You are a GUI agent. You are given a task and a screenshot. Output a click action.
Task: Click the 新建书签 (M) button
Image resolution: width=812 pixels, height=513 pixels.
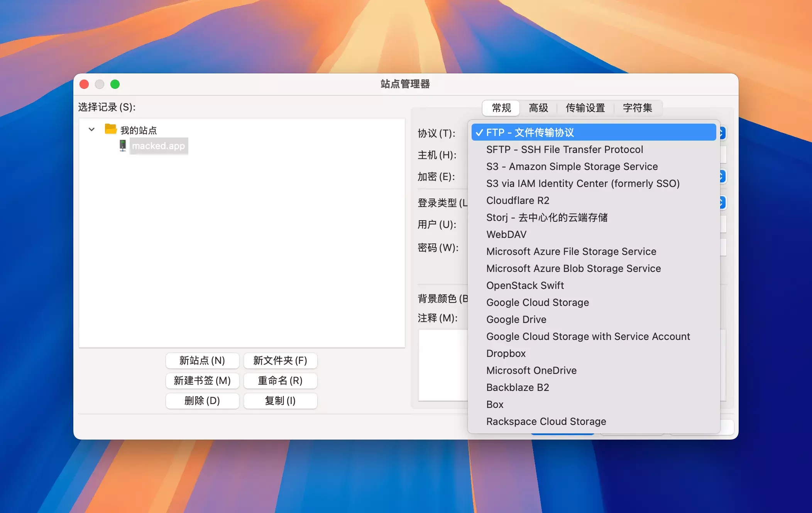[202, 381]
